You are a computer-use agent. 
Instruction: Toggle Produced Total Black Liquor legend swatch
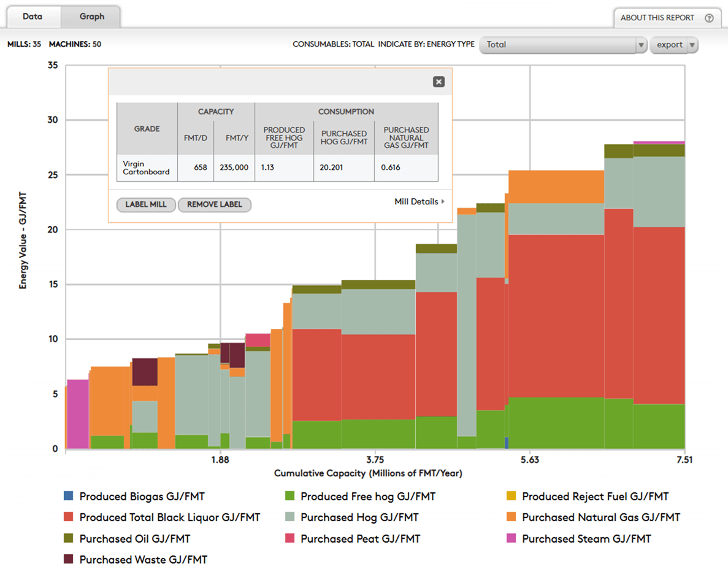69,517
